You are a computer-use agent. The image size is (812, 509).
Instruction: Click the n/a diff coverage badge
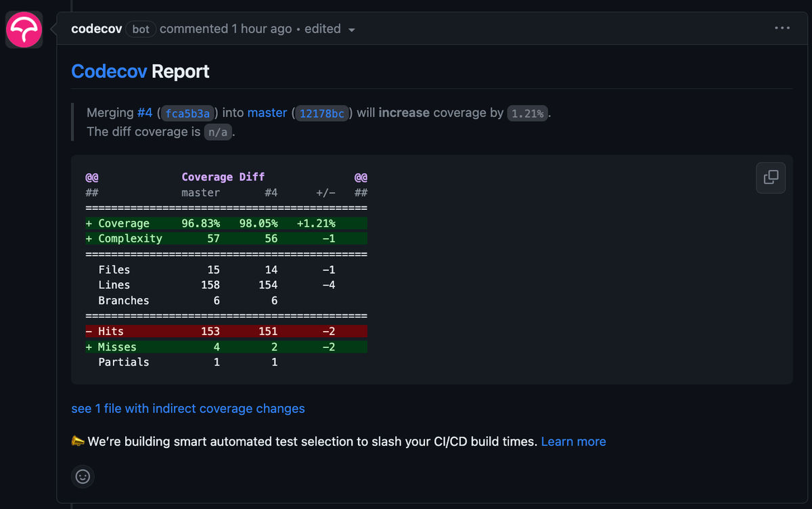(218, 132)
